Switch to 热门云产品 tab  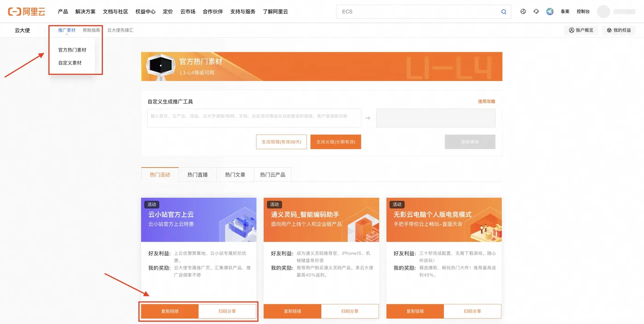(x=272, y=174)
